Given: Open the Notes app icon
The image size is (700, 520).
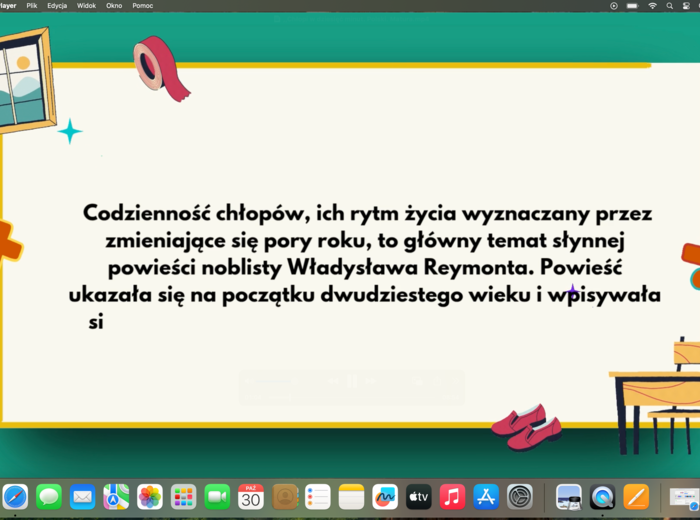Looking at the screenshot, I should click(x=351, y=496).
